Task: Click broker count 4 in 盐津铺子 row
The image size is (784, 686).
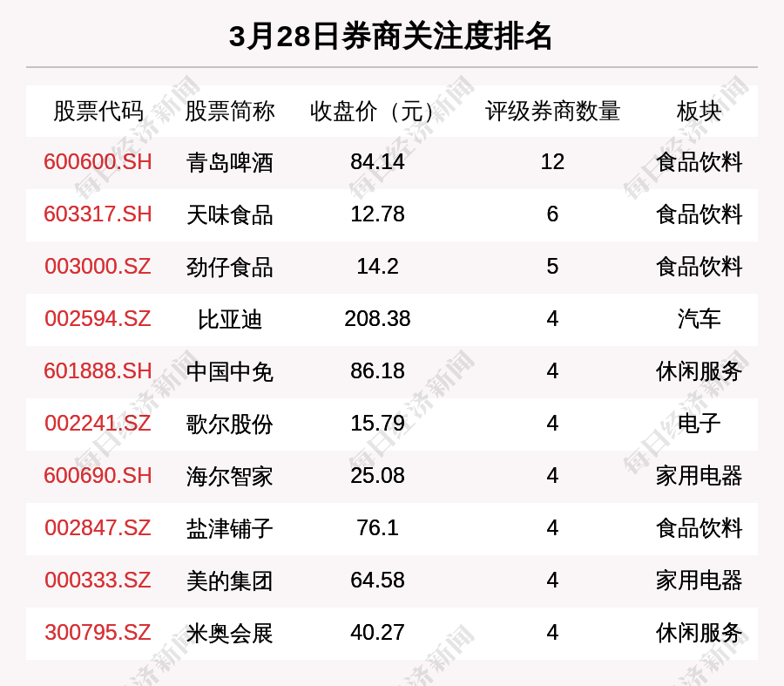Action: click(552, 528)
